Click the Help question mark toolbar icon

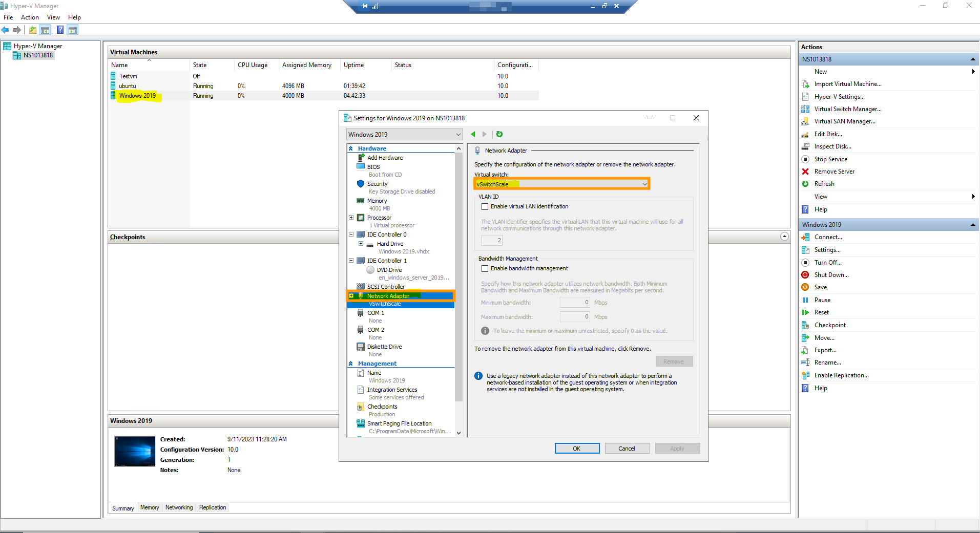click(x=60, y=30)
